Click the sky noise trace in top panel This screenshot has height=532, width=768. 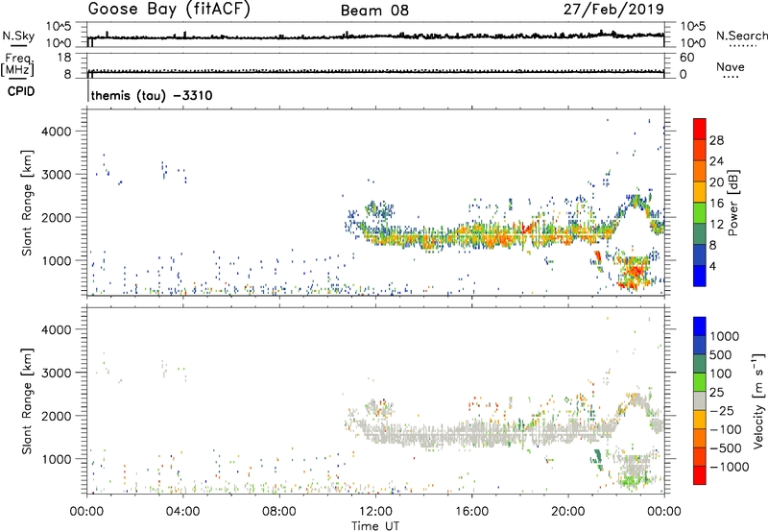(x=375, y=36)
